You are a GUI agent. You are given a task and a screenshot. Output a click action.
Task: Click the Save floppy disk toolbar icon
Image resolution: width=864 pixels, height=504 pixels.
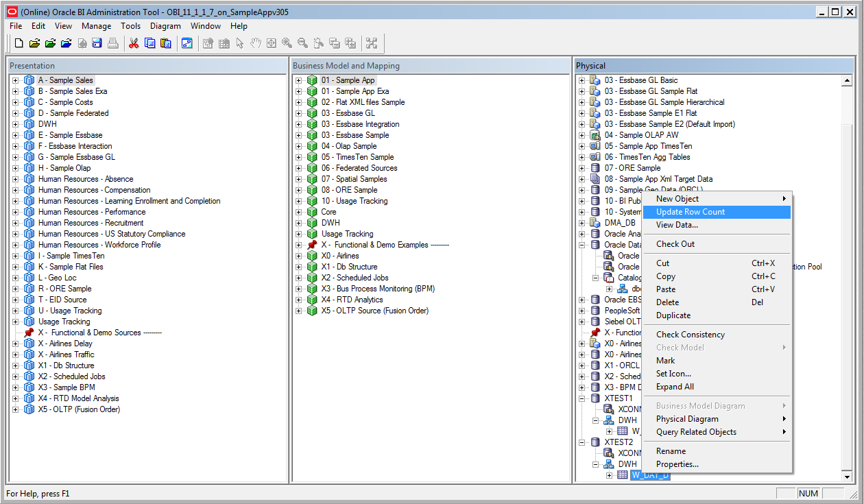tap(97, 43)
